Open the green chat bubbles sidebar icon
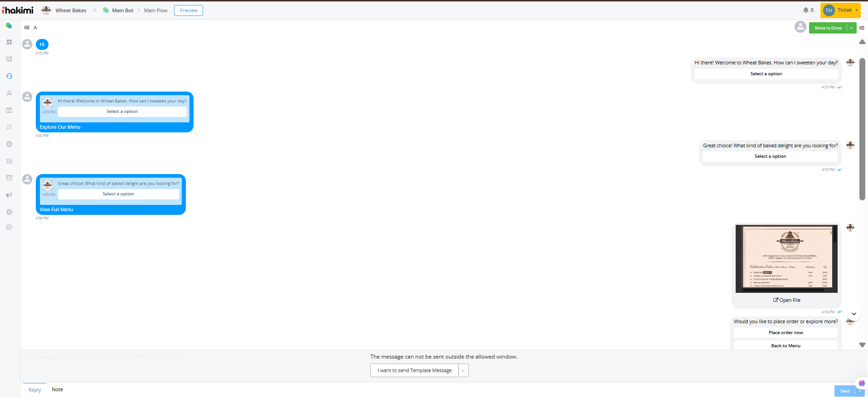868x398 pixels. (x=9, y=26)
